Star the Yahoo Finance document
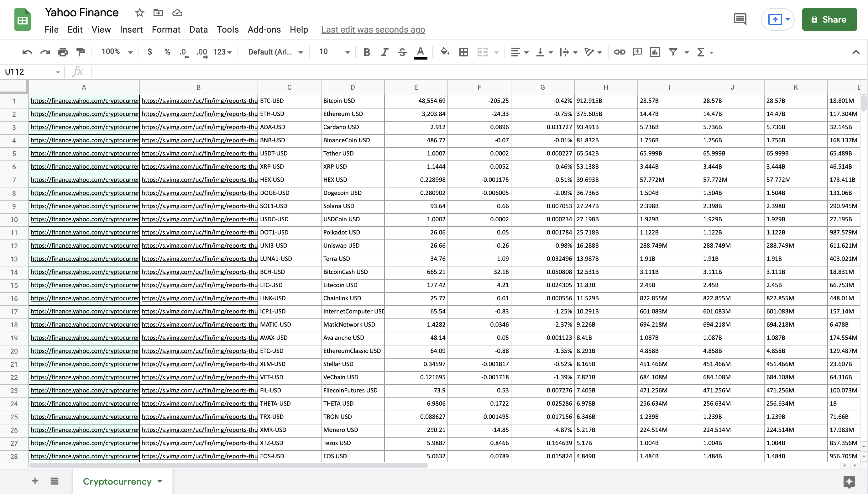The image size is (868, 494). tap(139, 13)
